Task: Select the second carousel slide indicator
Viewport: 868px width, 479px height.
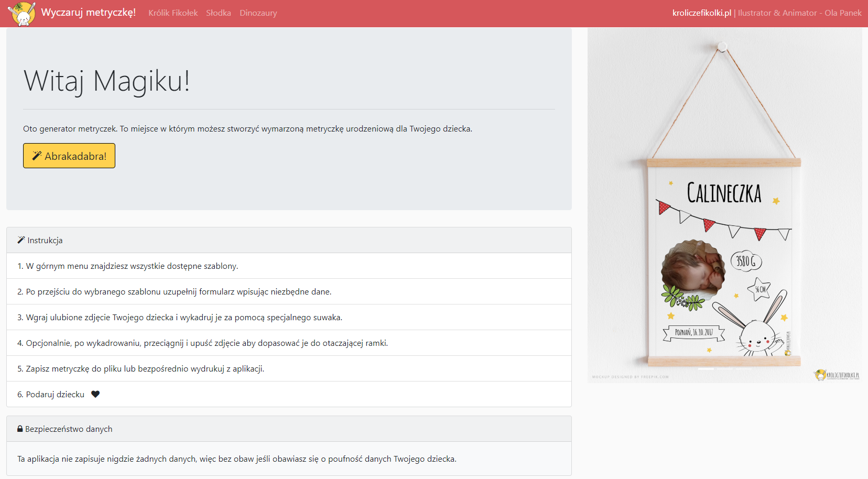Action: coord(724,369)
